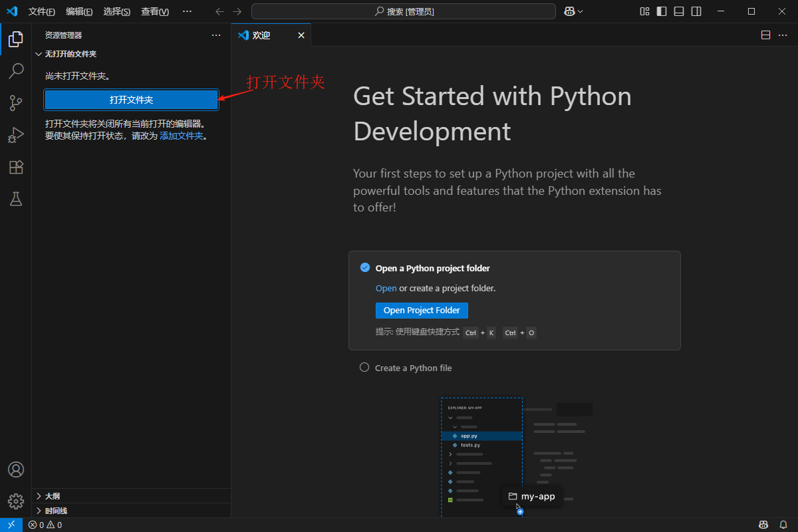Open Source Control view

(16, 103)
